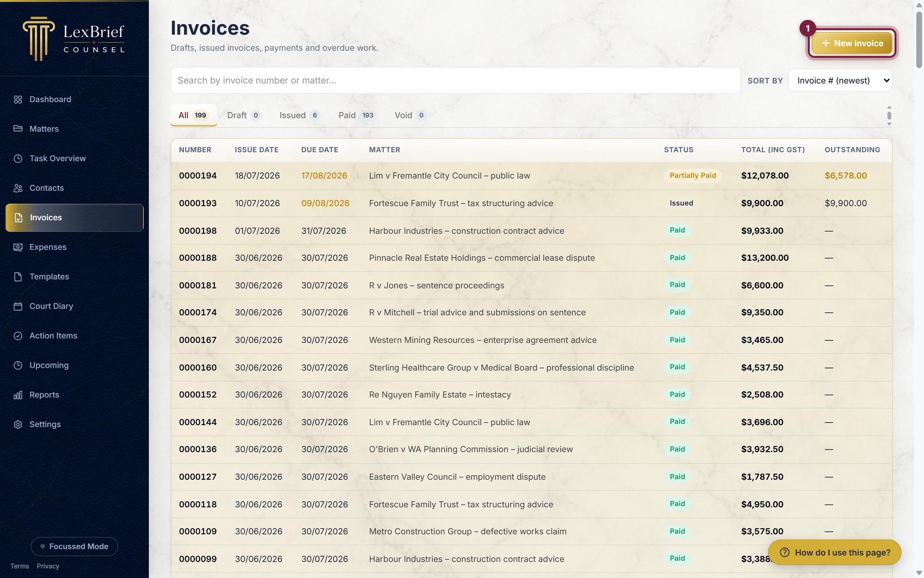This screenshot has width=924, height=578.
Task: Click the Issued status on invoice 0000193
Action: (x=681, y=203)
